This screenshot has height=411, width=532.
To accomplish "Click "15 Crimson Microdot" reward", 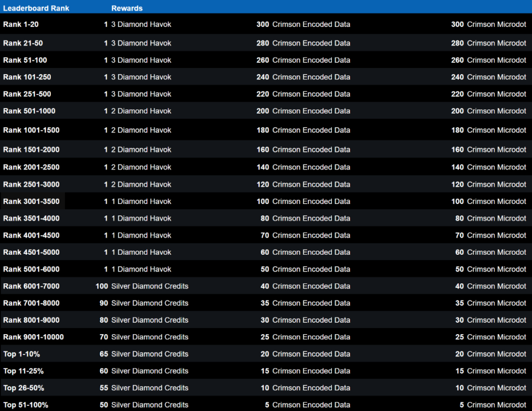I will (x=490, y=371).
